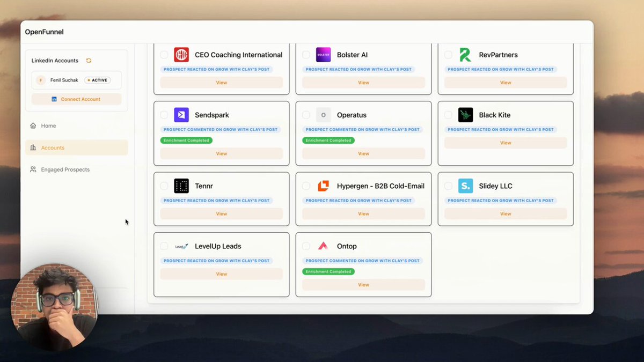Viewport: 644px width, 362px height.
Task: Open the Home menu item
Action: (x=77, y=125)
